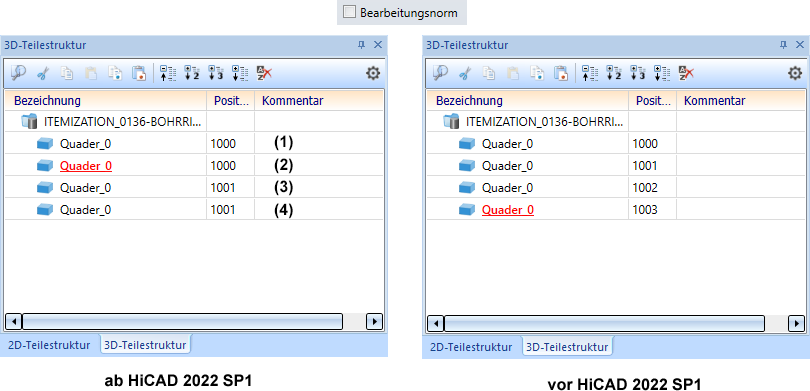The width and height of the screenshot is (810, 391).
Task: Enable the Bearbeitungsnorm checkbox
Action: pos(350,12)
